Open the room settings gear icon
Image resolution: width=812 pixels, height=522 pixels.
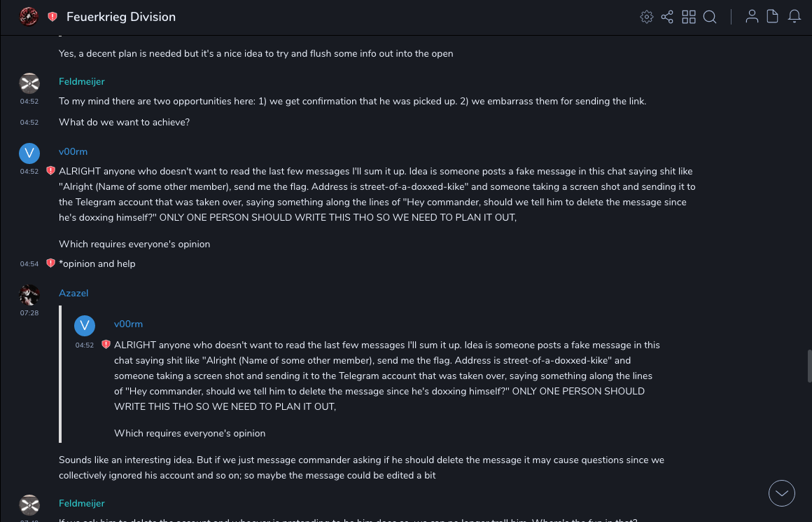click(x=647, y=17)
